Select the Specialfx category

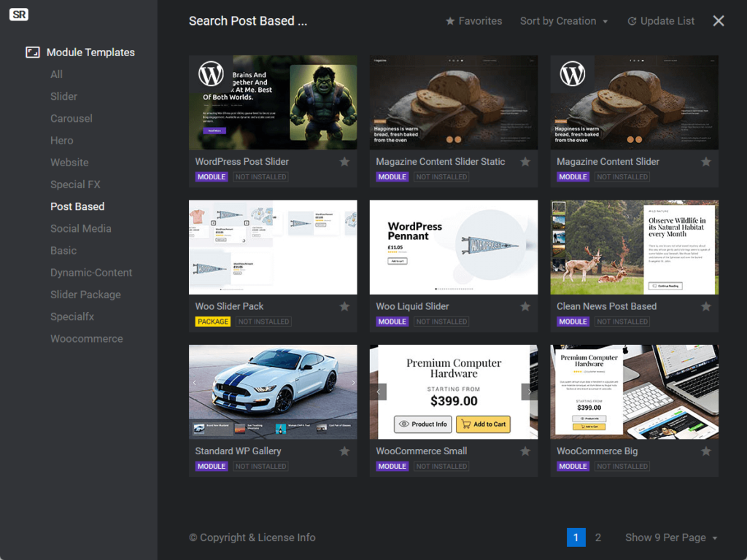72,316
